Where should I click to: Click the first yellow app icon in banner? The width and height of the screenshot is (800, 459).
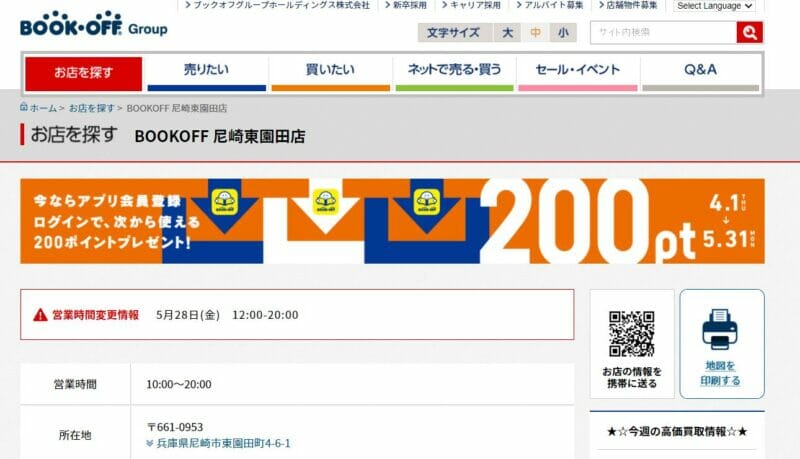(225, 202)
